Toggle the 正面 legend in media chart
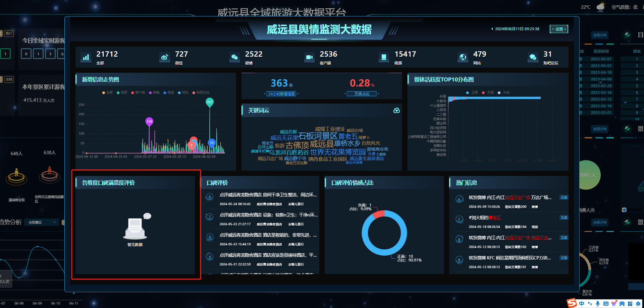This screenshot has width=644, height=308. [x=472, y=93]
